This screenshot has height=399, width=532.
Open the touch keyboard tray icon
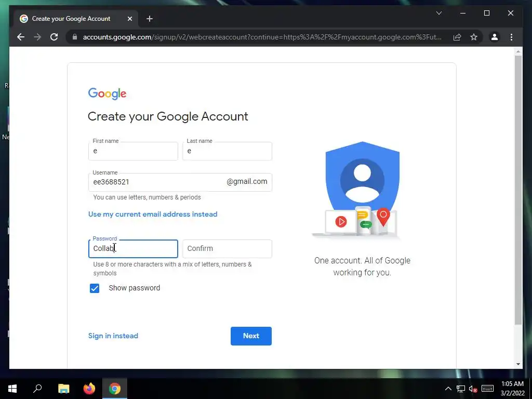coord(487,389)
